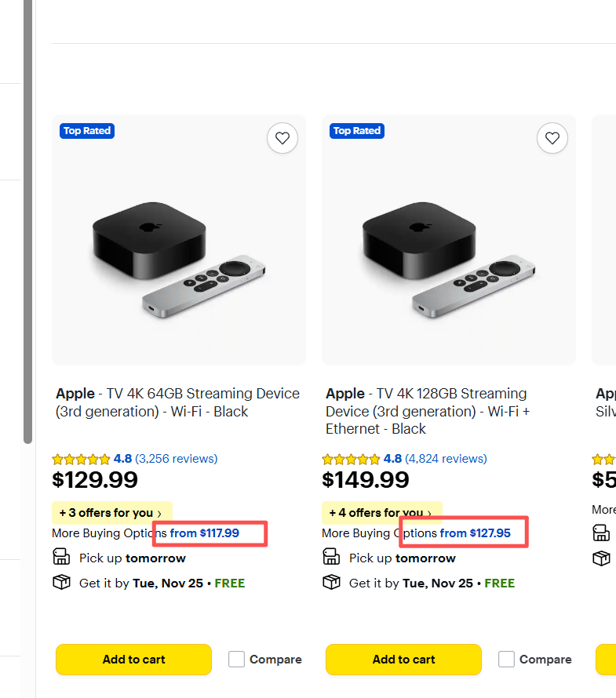Screen dimensions: 616x698
Task: Save the 64GB Apple TV with heart icon
Action: pyautogui.click(x=282, y=139)
